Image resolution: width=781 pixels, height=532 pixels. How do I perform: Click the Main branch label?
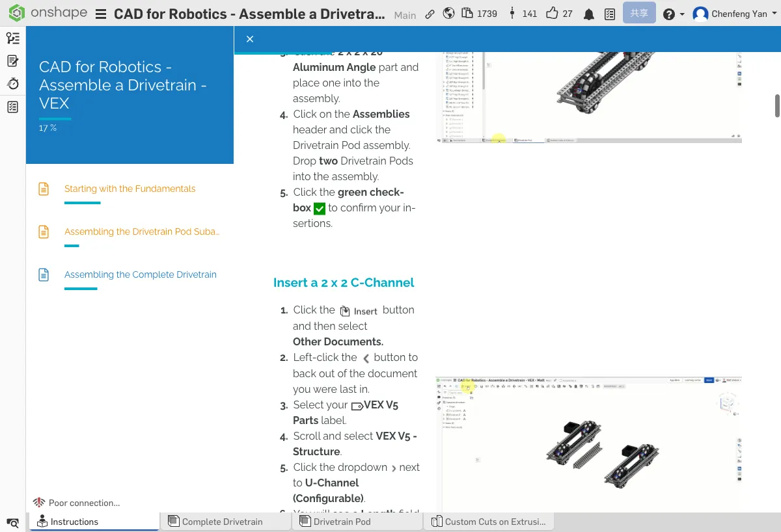(x=405, y=15)
